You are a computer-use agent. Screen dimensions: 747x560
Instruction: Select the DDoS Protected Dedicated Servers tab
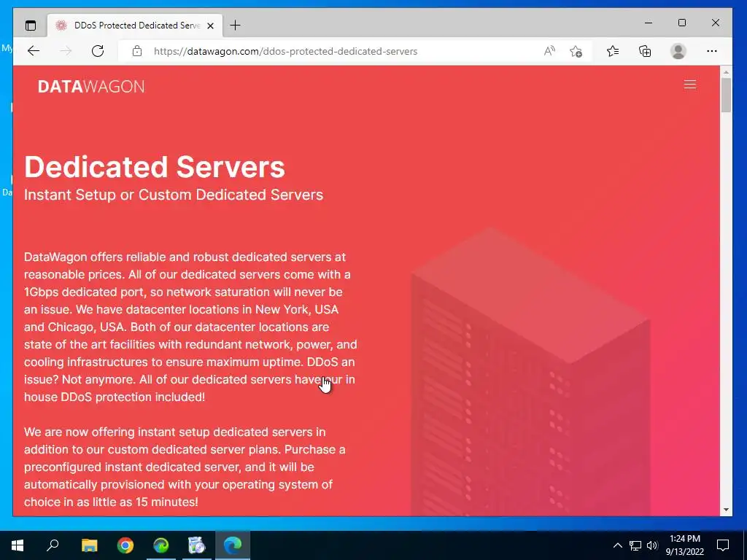tap(134, 26)
